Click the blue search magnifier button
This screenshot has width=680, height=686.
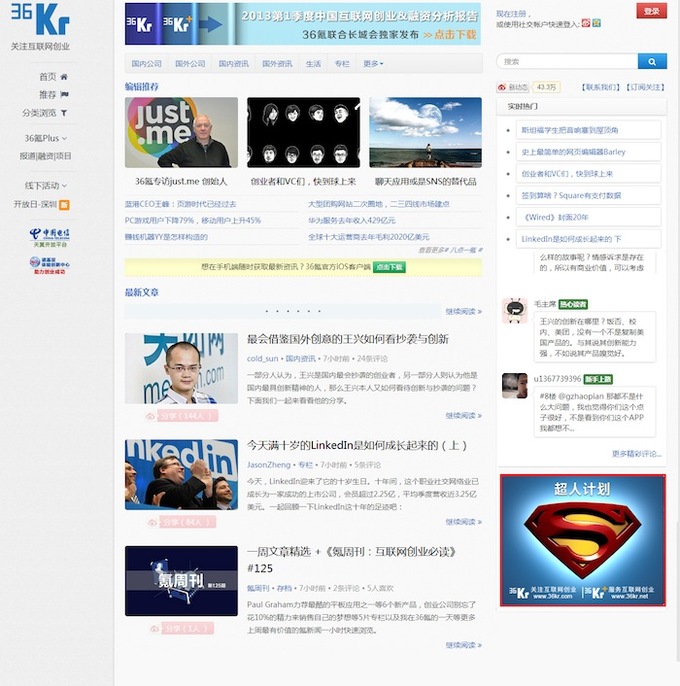[652, 62]
